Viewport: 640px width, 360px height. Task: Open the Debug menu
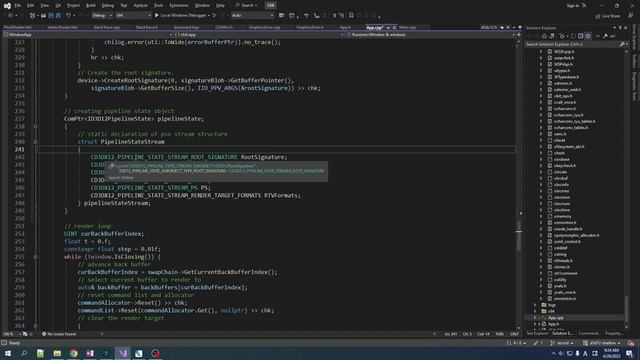point(108,6)
